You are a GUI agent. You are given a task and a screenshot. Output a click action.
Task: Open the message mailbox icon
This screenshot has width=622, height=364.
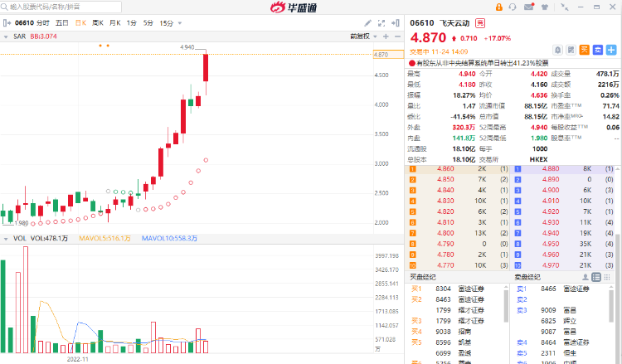pyautogui.click(x=529, y=7)
